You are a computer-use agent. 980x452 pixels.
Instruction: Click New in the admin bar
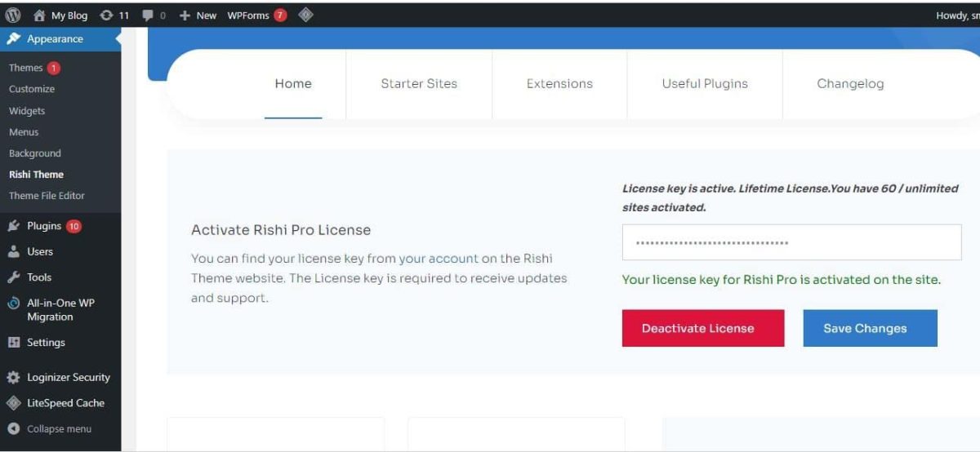[207, 15]
